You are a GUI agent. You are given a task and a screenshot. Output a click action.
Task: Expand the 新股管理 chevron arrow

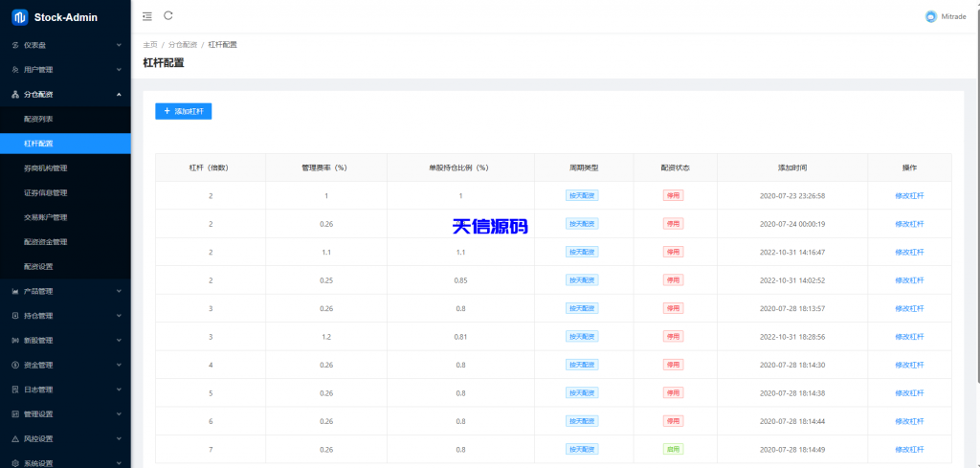(x=119, y=340)
